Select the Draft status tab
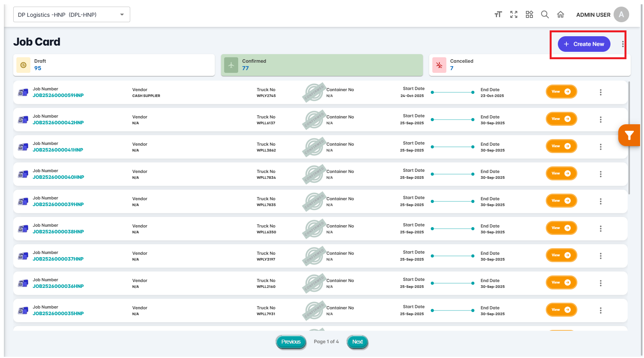Image resolution: width=644 pixels, height=358 pixels. point(114,65)
